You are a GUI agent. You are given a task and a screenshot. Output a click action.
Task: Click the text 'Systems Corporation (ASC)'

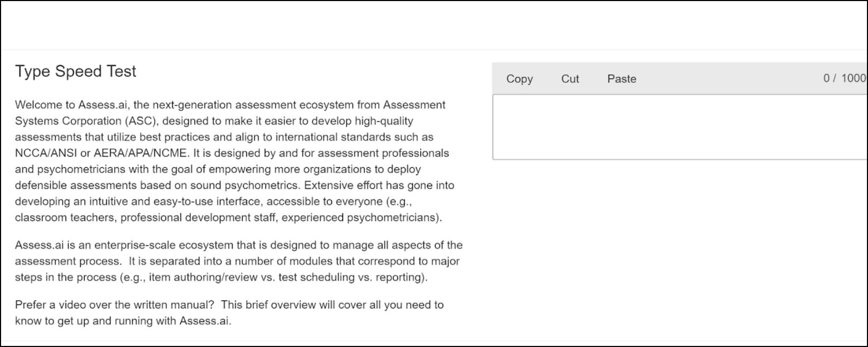(86, 121)
